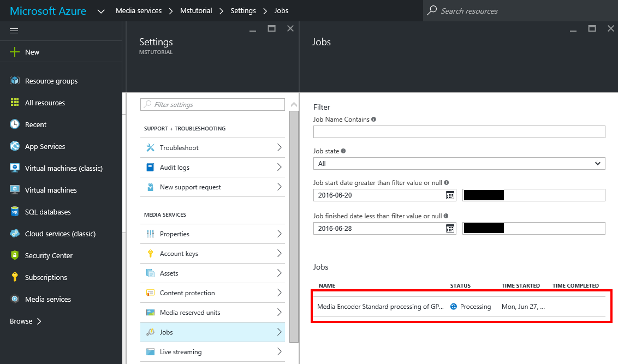The height and width of the screenshot is (364, 618).
Task: Click chevron on Properties row
Action: click(279, 234)
